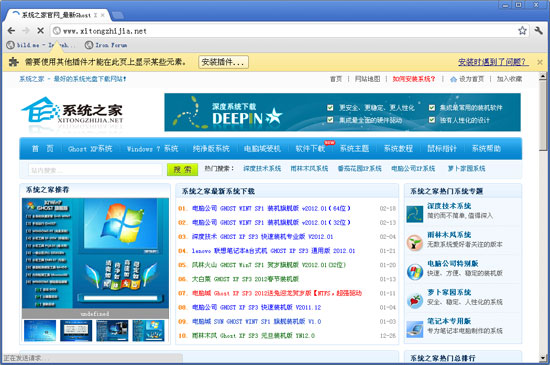Image resolution: width=550 pixels, height=365 pixels.
Task: Click the browser back arrow
Action: pyautogui.click(x=12, y=31)
